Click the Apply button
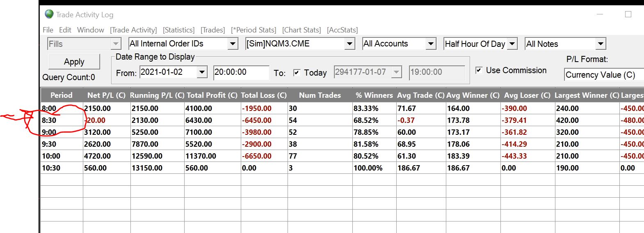Image resolution: width=644 pixels, height=233 pixels. [74, 62]
